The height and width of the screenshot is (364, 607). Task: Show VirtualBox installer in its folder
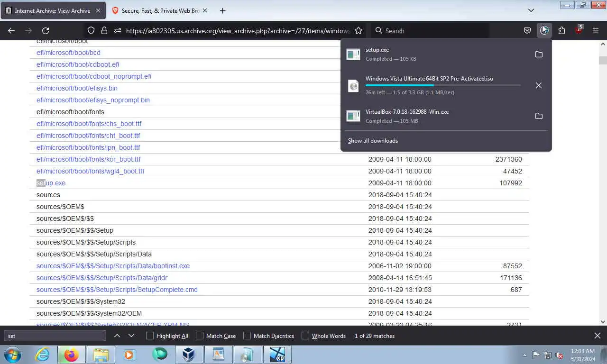pyautogui.click(x=539, y=116)
